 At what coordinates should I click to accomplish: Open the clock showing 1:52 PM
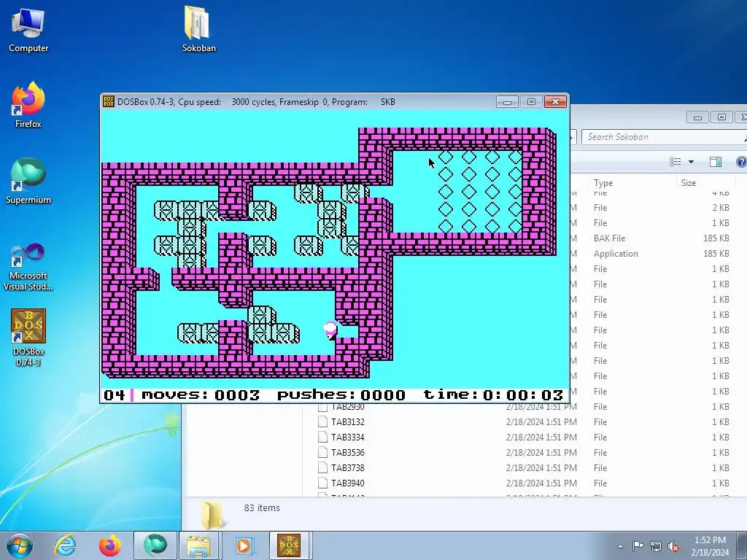coord(710,546)
